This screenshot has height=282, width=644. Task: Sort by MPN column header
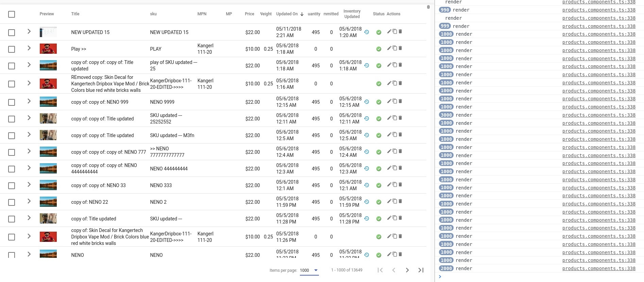pyautogui.click(x=202, y=14)
